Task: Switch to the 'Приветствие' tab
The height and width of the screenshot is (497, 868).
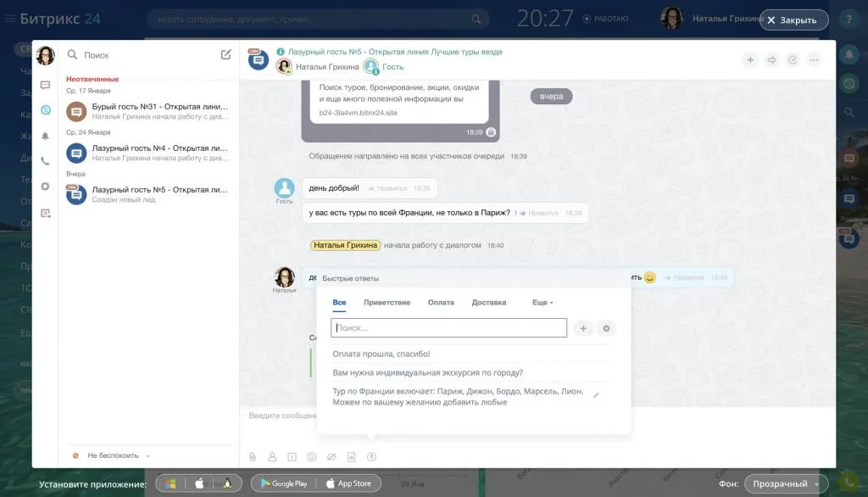Action: (387, 303)
